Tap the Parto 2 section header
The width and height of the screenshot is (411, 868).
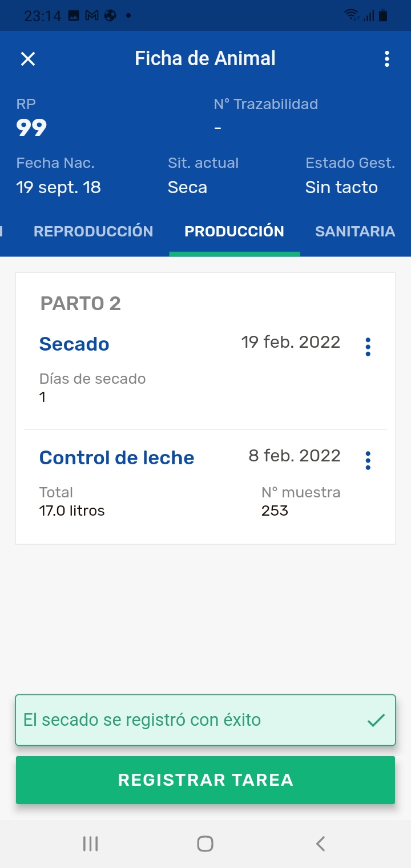tap(80, 304)
